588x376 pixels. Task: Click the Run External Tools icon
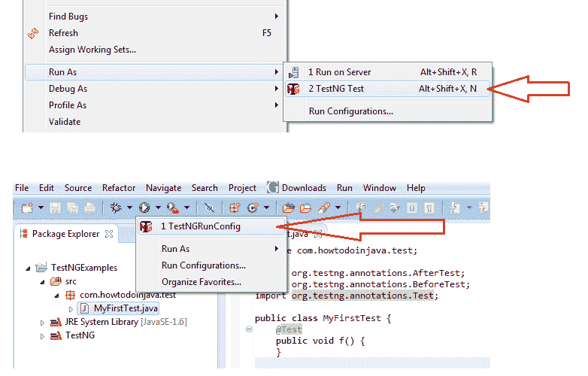173,208
